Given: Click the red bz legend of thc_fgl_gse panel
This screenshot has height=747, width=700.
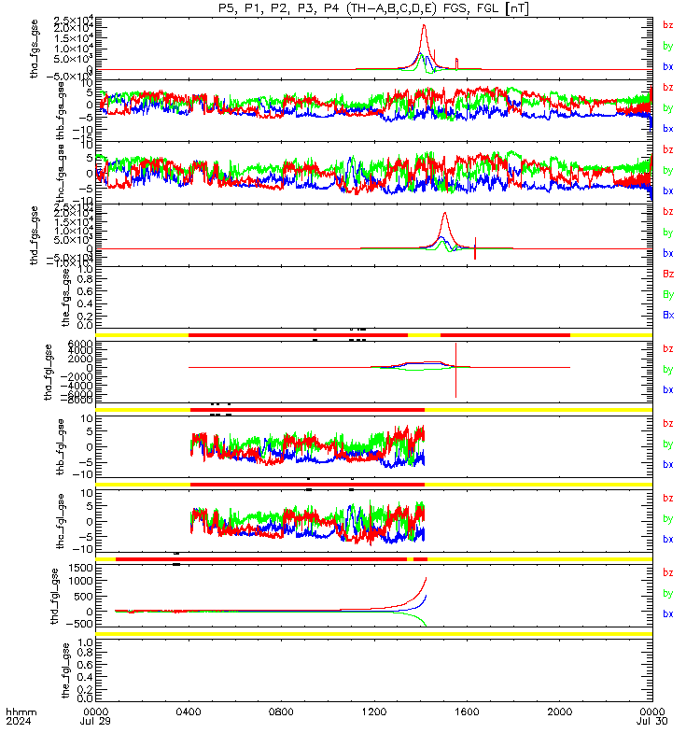Looking at the screenshot, I should click(667, 499).
